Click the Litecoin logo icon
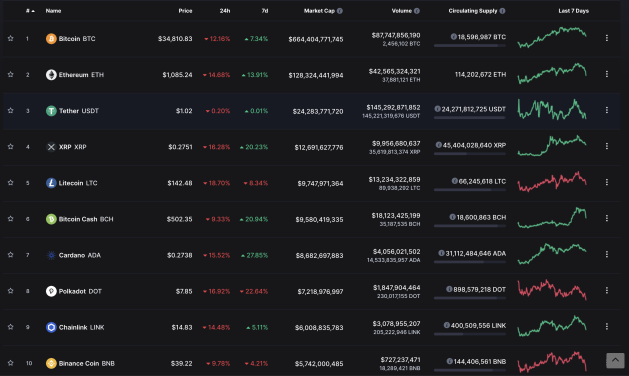 pyautogui.click(x=51, y=183)
